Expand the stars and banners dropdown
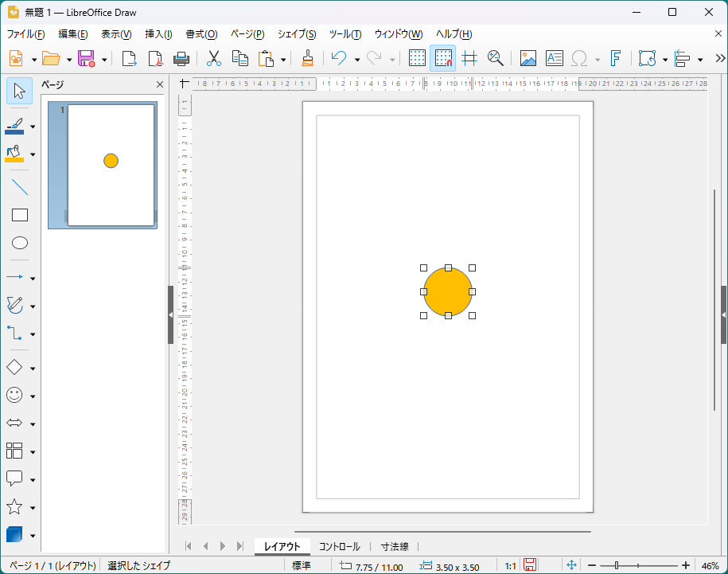This screenshot has width=728, height=574. point(33,508)
